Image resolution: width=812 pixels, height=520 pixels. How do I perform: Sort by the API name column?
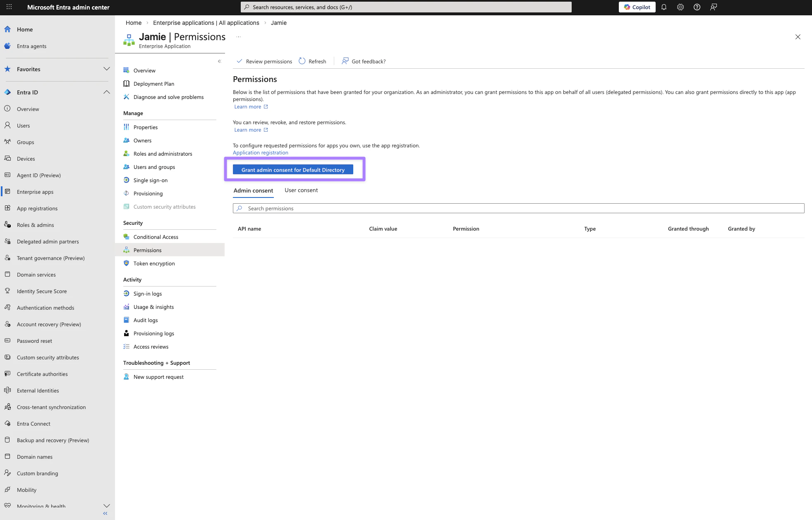coord(249,229)
